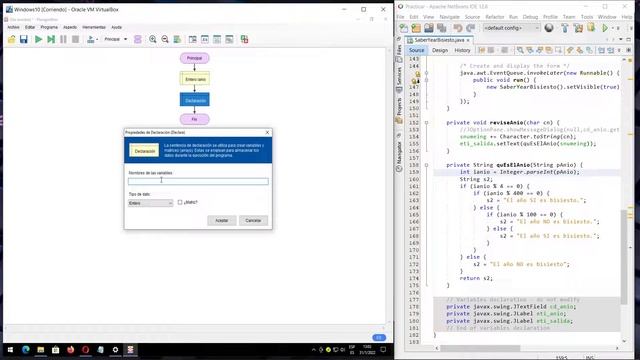Click the Aceptar button
The width and height of the screenshot is (640, 360).
[222, 220]
